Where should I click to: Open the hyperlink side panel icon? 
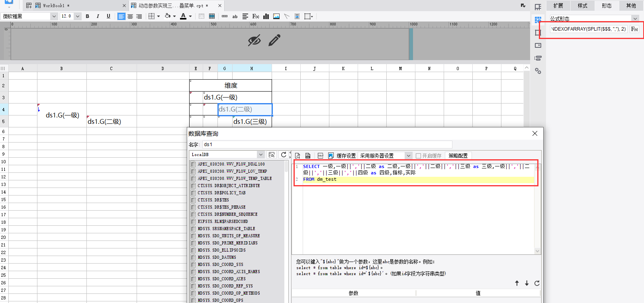pyautogui.click(x=538, y=71)
